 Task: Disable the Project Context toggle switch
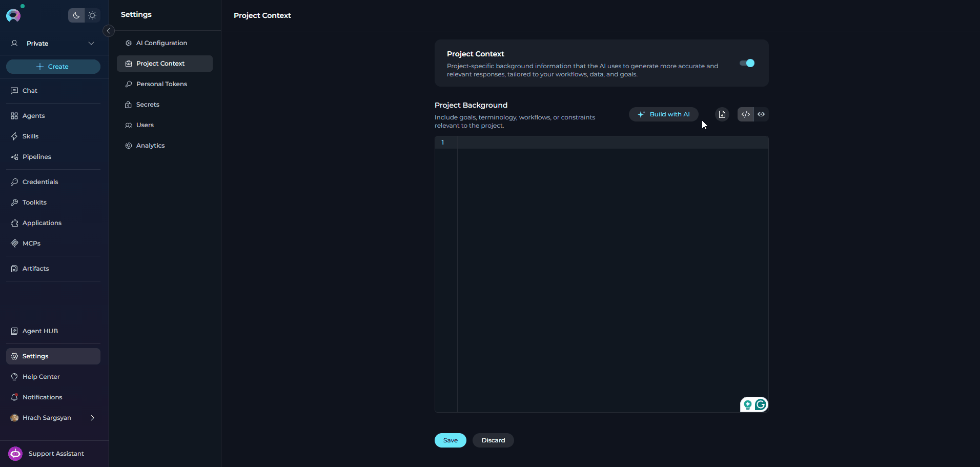(x=747, y=63)
